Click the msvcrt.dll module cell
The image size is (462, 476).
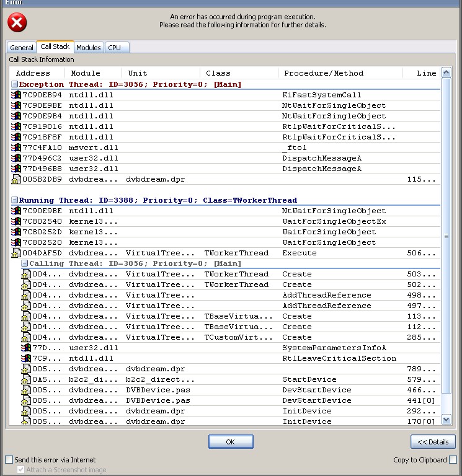pos(94,148)
